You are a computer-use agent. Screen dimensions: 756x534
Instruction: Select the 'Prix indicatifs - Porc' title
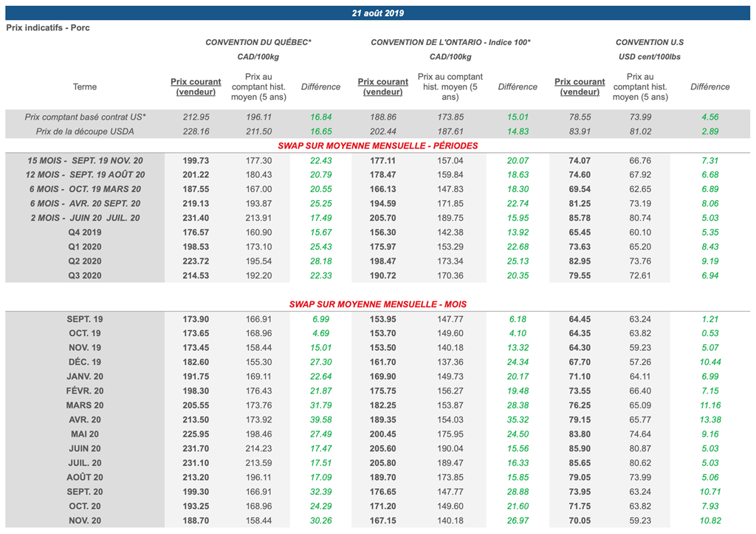(x=48, y=27)
